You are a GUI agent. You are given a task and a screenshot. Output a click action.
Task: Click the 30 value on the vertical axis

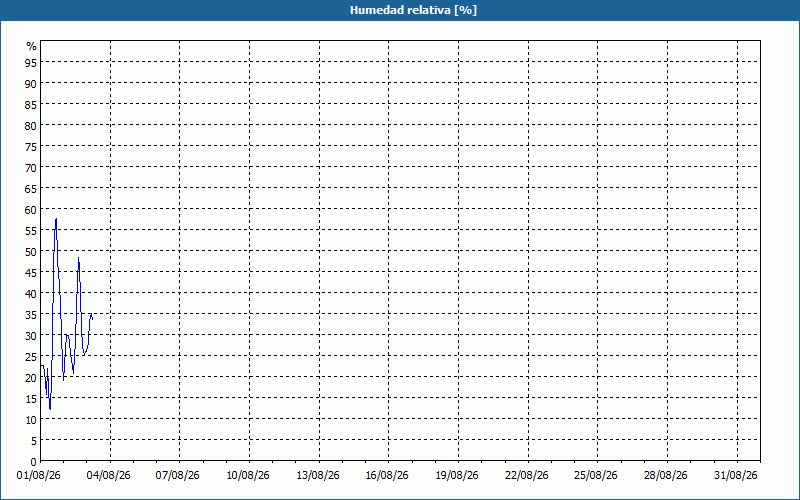pos(31,336)
